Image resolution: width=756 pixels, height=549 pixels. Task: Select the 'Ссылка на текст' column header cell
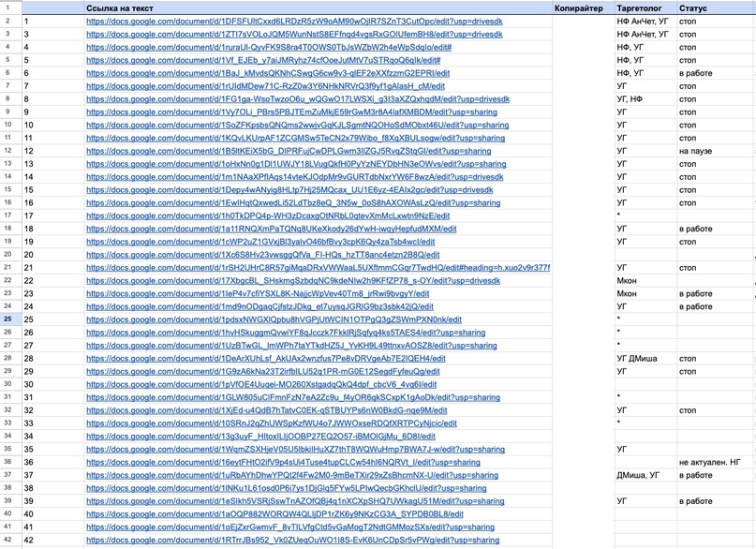(x=319, y=7)
